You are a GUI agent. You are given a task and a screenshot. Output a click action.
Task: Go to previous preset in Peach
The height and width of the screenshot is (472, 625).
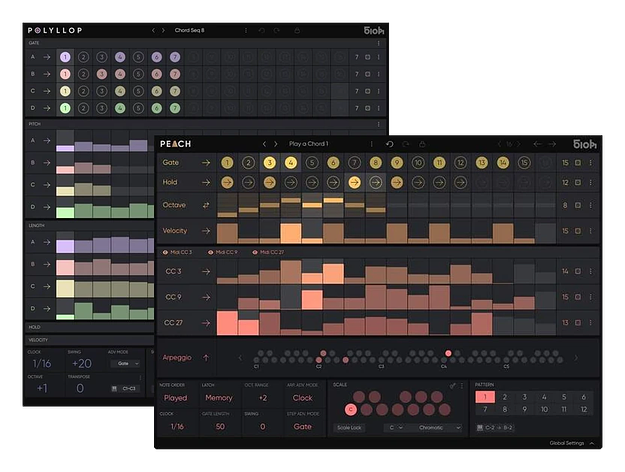[264, 144]
